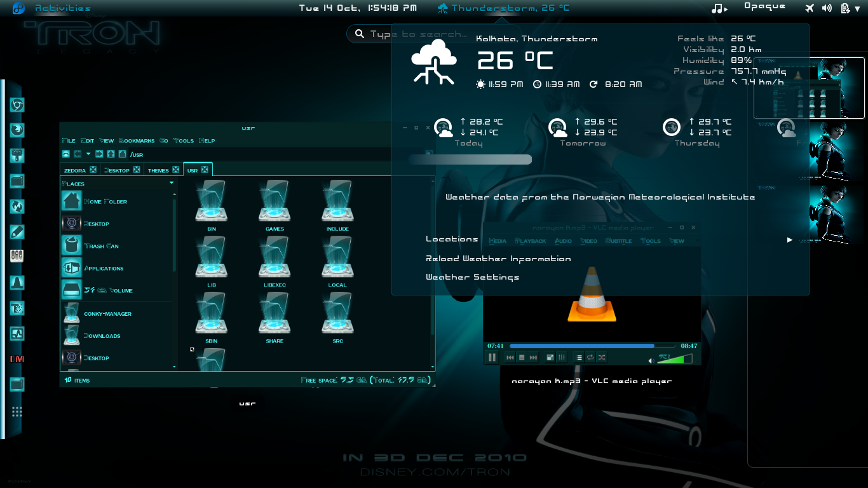Toggle loop mode in VLC
The width and height of the screenshot is (868, 488).
point(590,358)
